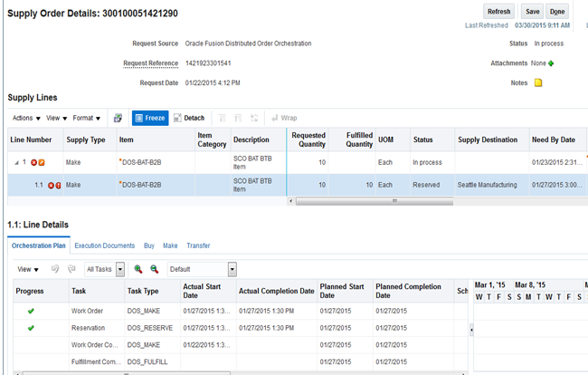Screen dimensions: 588x375
Task: Click the DOS_FULFILL task type cell
Action: (x=152, y=361)
